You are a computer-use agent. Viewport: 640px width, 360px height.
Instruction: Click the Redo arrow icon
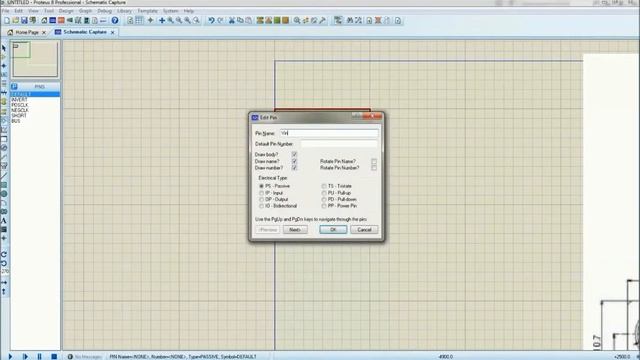220,20
